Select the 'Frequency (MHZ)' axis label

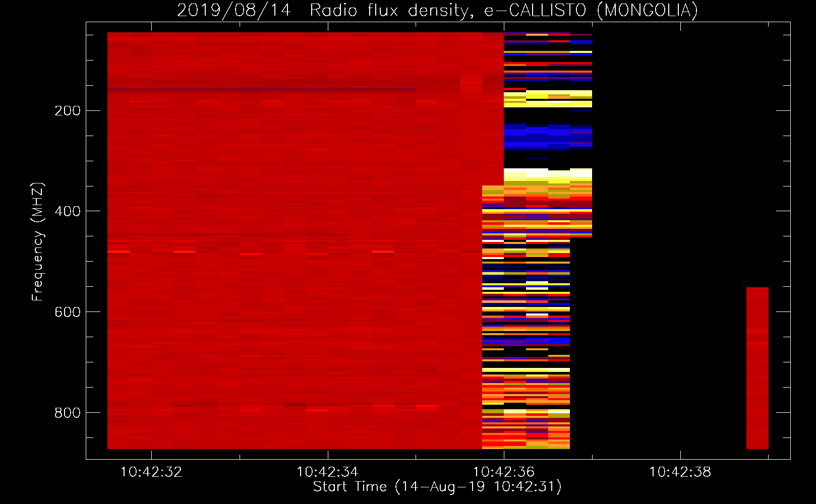[x=37, y=241]
